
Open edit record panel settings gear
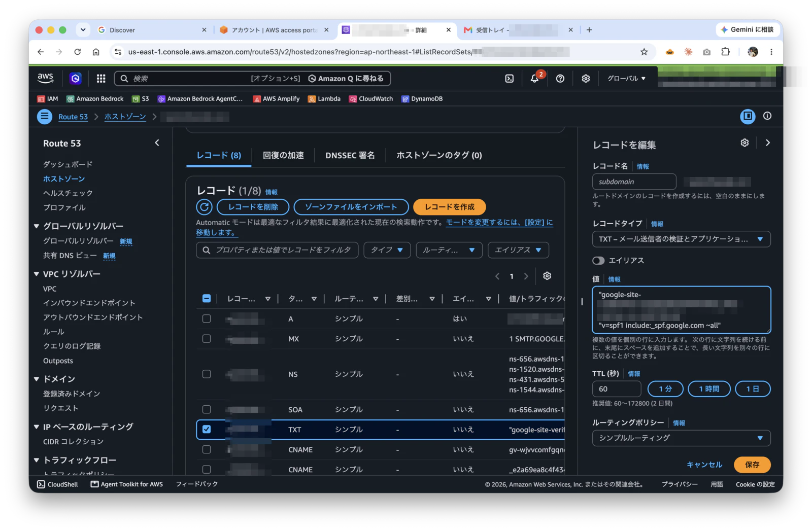point(745,143)
